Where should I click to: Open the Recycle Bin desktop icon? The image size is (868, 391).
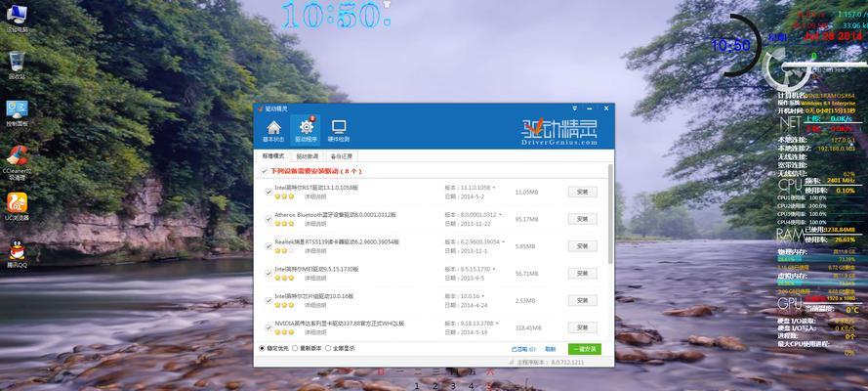(x=18, y=65)
